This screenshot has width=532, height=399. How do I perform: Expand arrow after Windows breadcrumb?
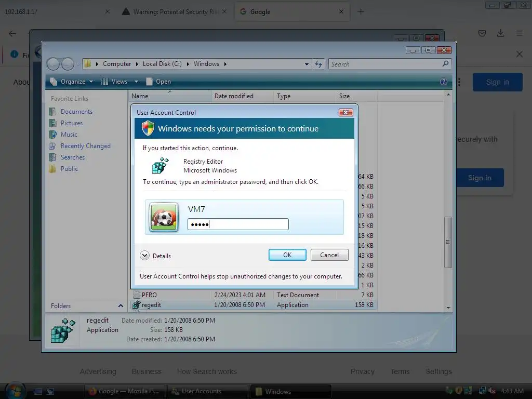click(225, 64)
